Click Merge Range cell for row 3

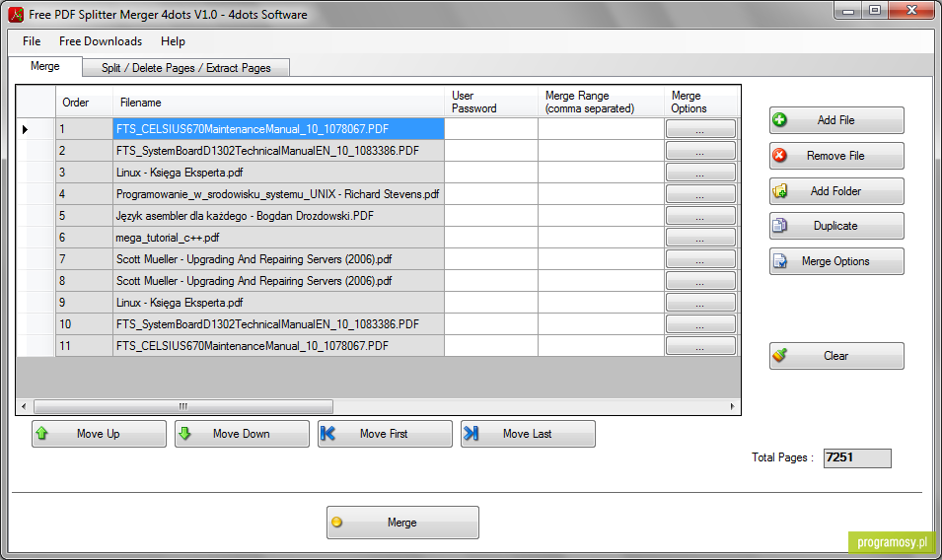tap(601, 173)
